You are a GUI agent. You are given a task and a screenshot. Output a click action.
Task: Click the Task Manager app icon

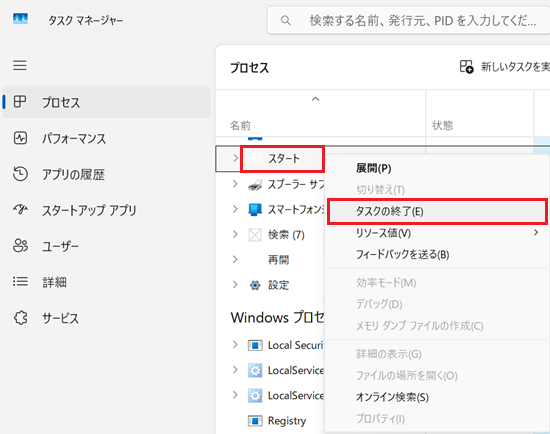tap(20, 19)
